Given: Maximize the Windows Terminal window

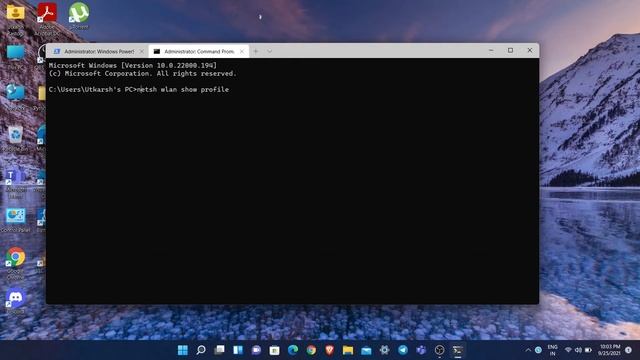Looking at the screenshot, I should click(510, 50).
